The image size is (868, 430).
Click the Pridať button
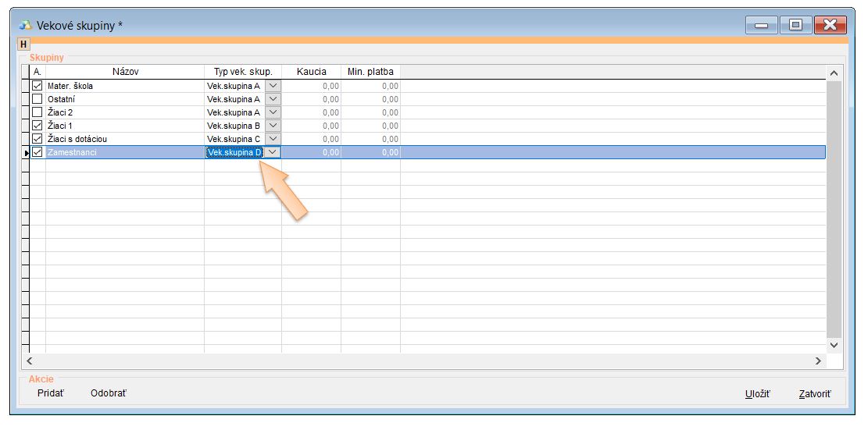click(x=51, y=393)
